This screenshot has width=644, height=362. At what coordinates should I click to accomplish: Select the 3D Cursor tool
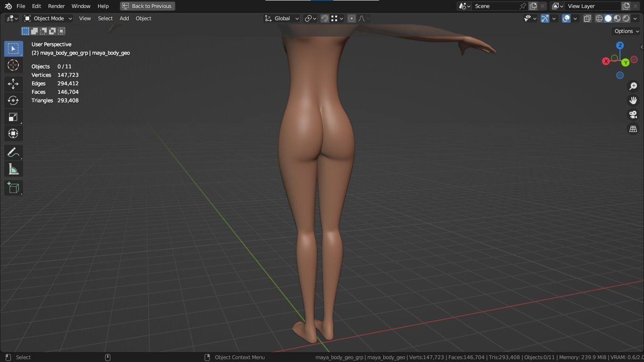(13, 65)
